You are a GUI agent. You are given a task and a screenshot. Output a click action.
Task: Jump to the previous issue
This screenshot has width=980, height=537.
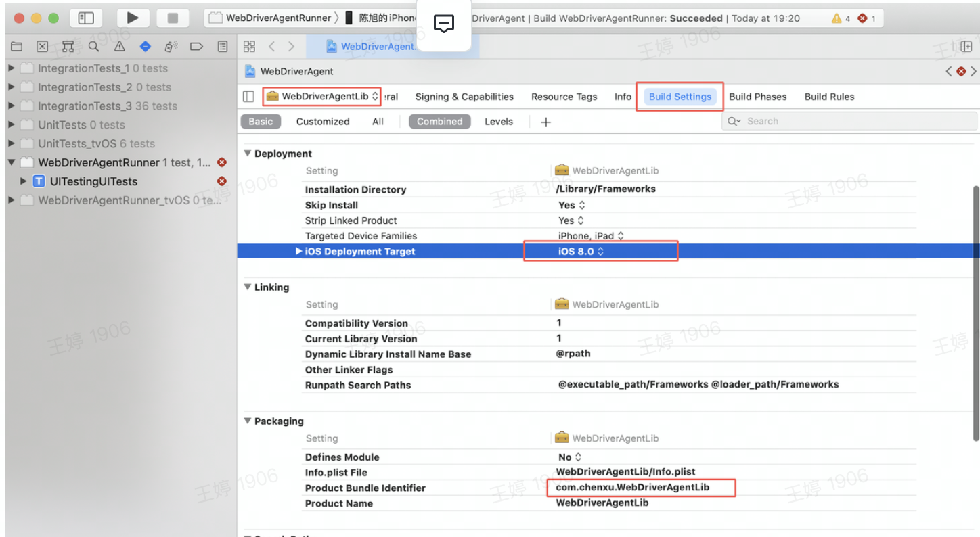(950, 71)
